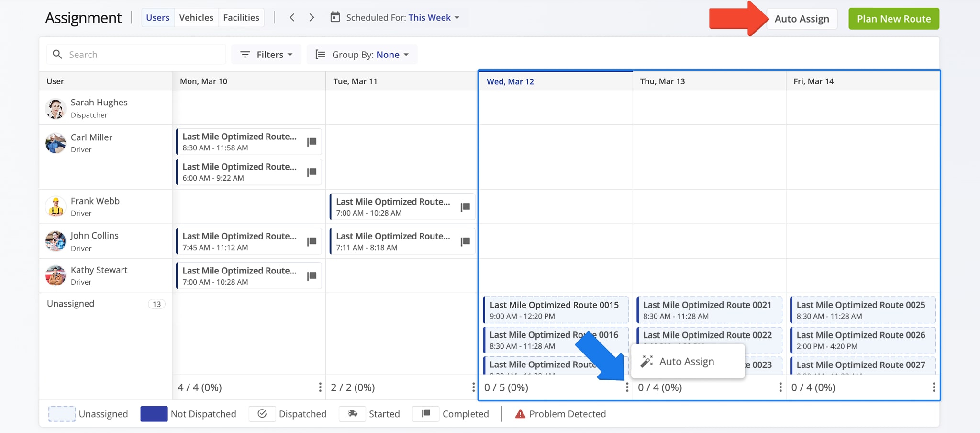Click the wand icon in the Auto Assign popup

[647, 361]
